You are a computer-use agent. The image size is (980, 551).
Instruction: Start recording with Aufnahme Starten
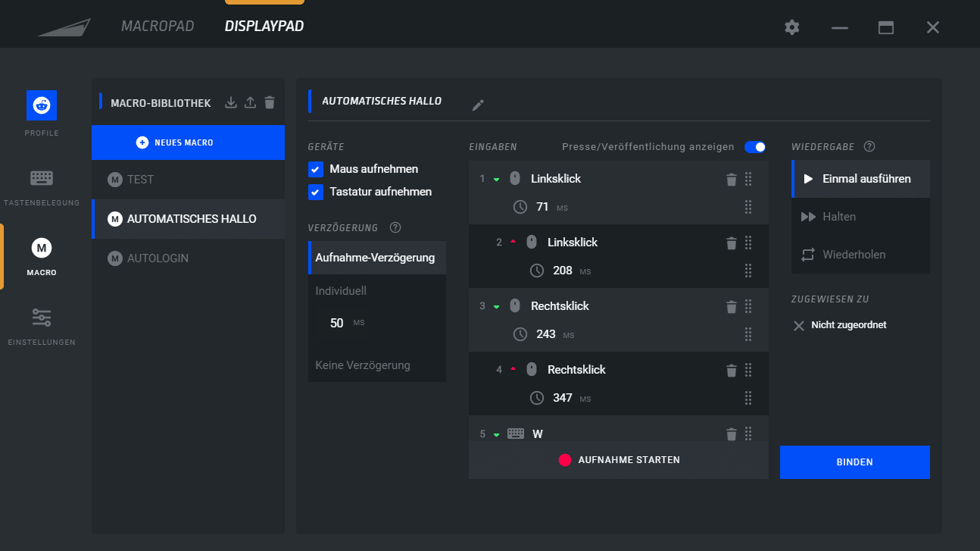click(619, 460)
